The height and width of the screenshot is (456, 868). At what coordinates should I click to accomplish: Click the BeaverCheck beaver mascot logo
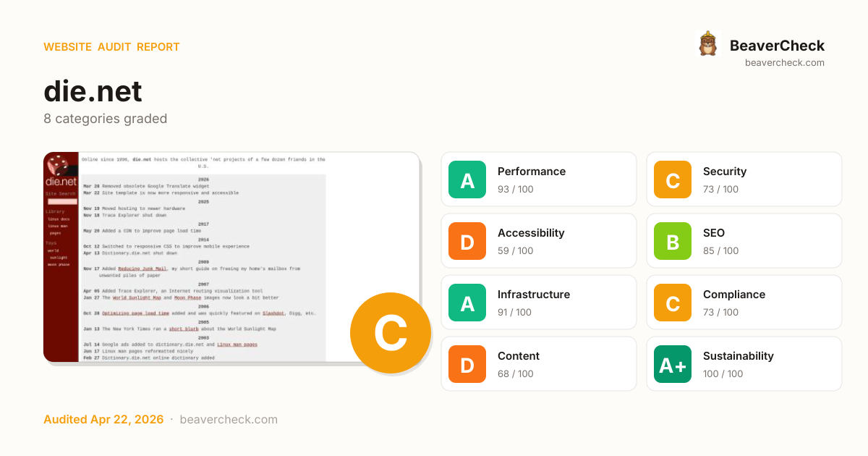coord(708,44)
